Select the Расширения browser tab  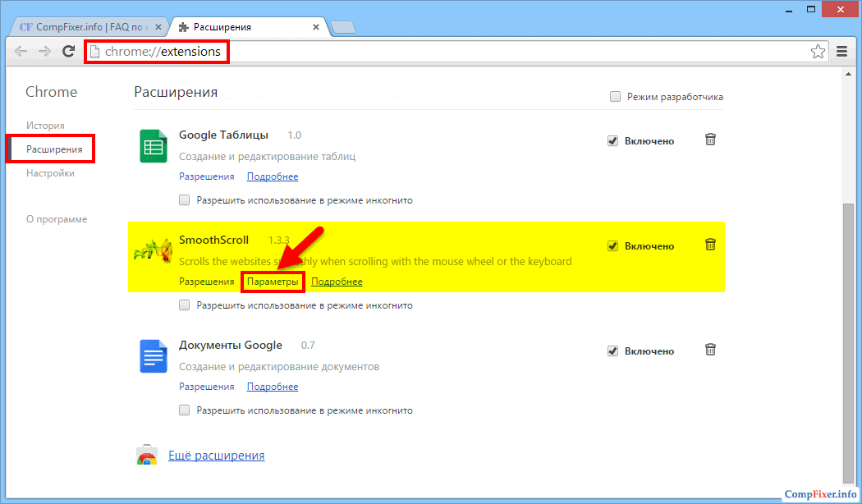point(249,27)
